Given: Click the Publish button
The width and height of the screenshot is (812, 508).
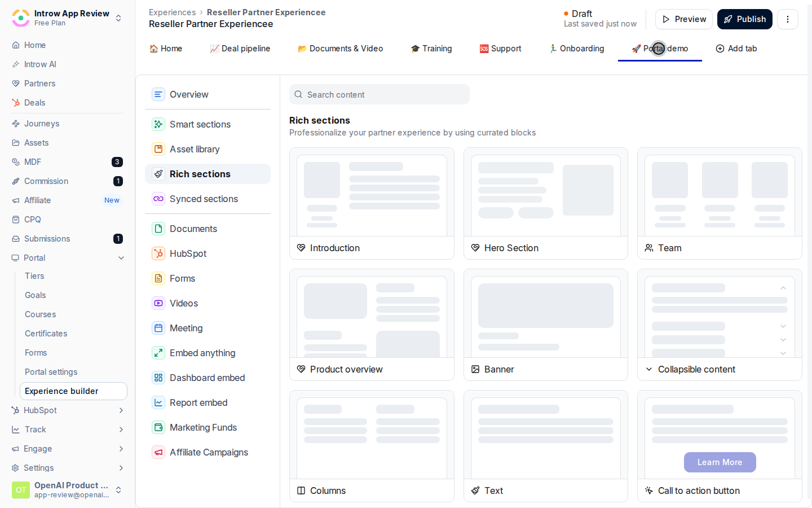Looking at the screenshot, I should (x=744, y=19).
